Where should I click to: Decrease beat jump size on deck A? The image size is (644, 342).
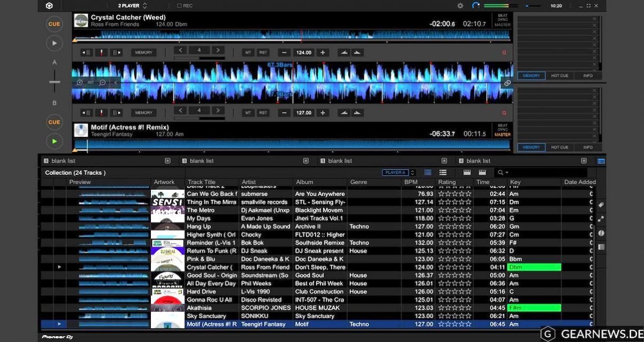tap(180, 50)
